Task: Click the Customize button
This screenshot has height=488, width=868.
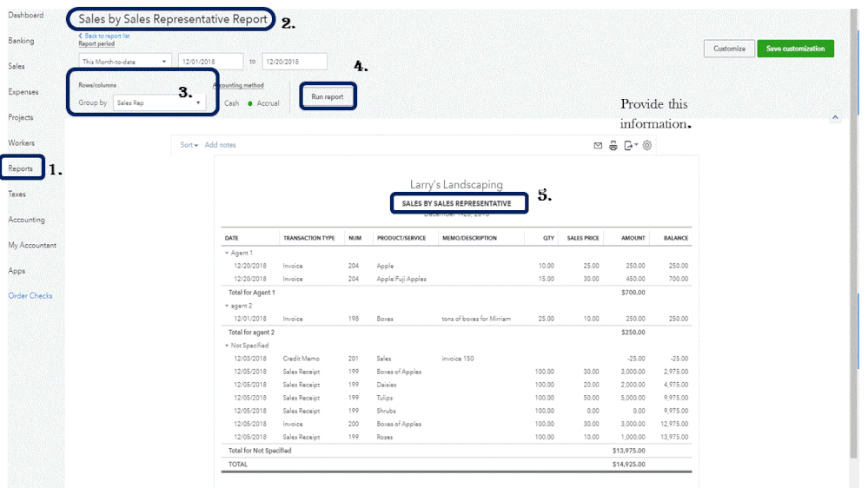Action: pyautogui.click(x=729, y=49)
